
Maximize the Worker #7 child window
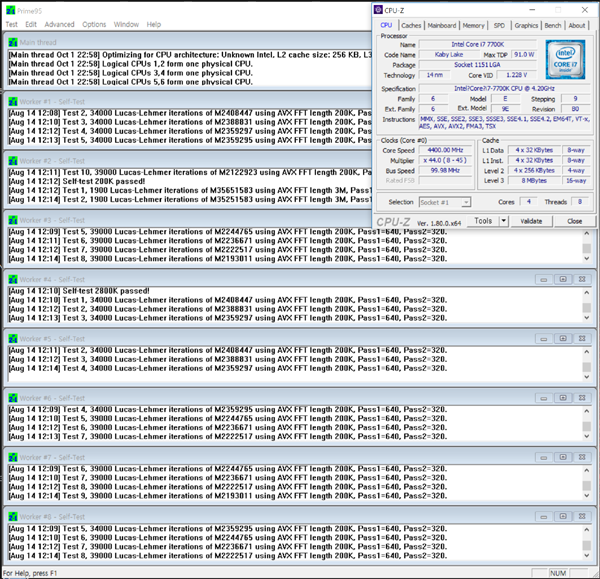[563, 457]
